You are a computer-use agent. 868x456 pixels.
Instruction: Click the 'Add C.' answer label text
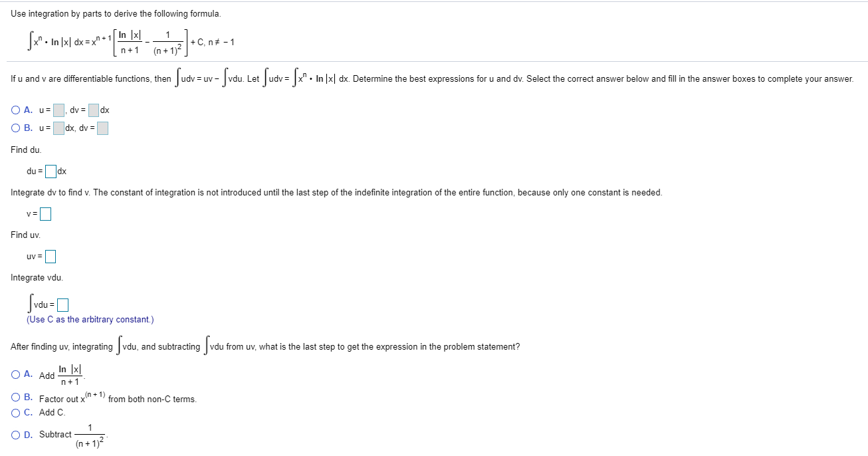52,412
